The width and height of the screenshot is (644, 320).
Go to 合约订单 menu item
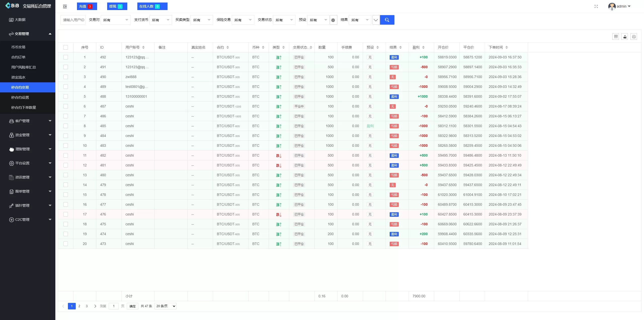[18, 57]
